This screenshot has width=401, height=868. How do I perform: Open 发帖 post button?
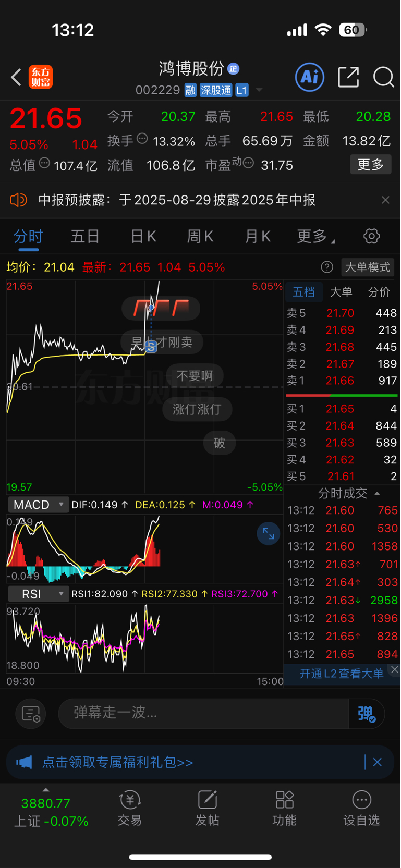point(207,809)
